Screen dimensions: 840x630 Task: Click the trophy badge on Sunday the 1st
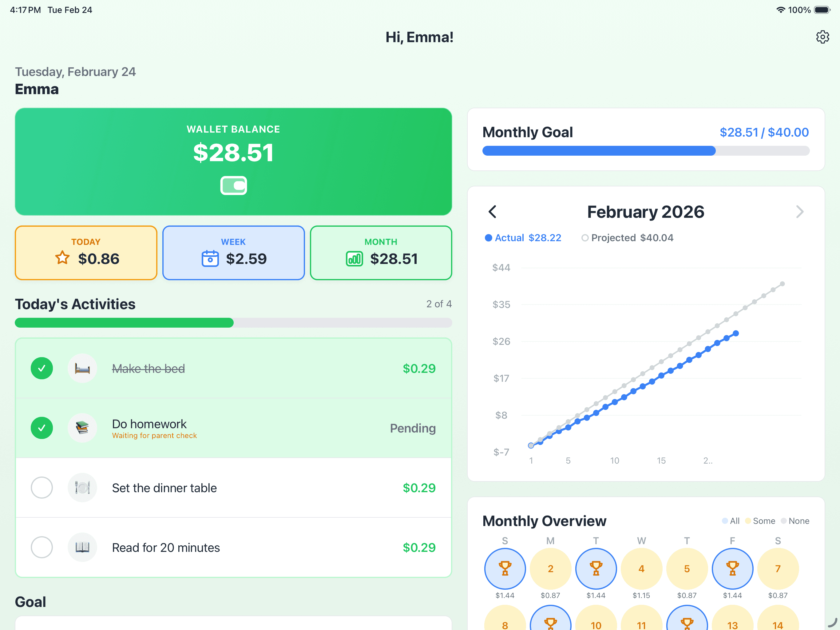505,568
